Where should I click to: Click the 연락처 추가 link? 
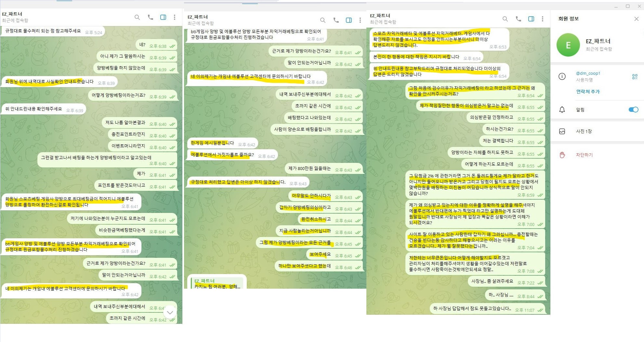tap(588, 92)
